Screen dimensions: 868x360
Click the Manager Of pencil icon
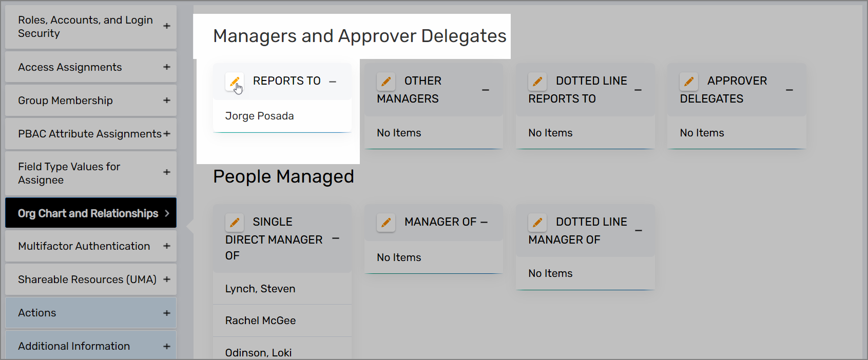[x=386, y=223]
